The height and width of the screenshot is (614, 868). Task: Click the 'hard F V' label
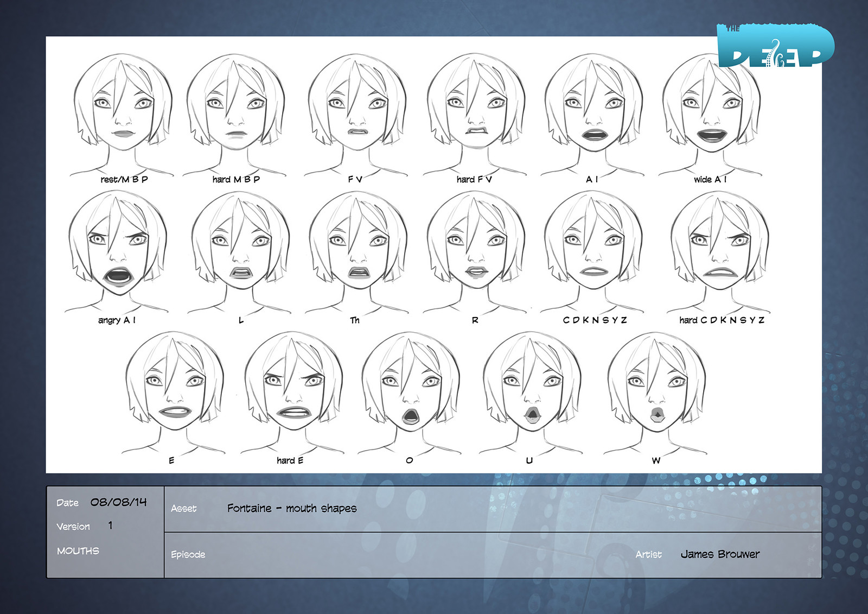[474, 179]
